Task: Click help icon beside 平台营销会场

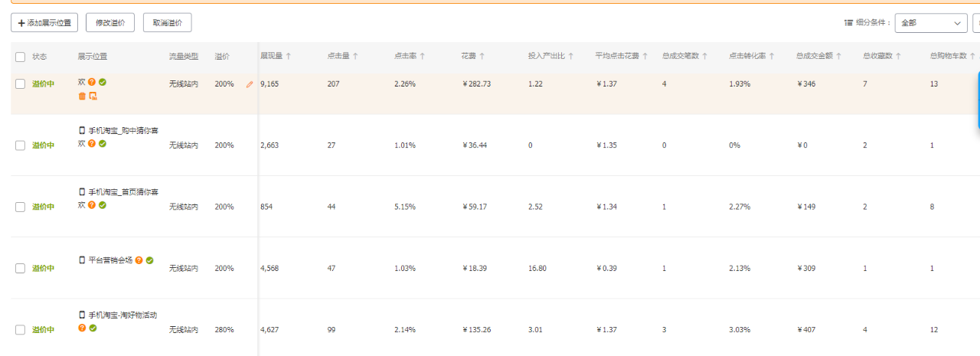Action: tap(139, 260)
